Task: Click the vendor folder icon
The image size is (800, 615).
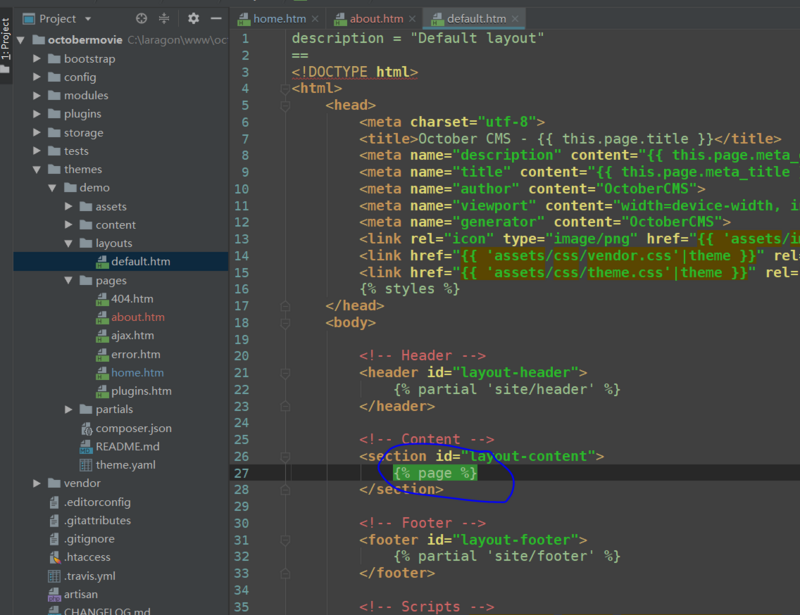Action: pyautogui.click(x=54, y=483)
